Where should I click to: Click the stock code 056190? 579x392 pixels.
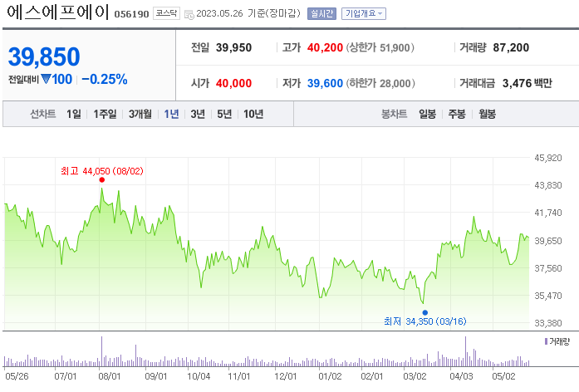tap(131, 14)
